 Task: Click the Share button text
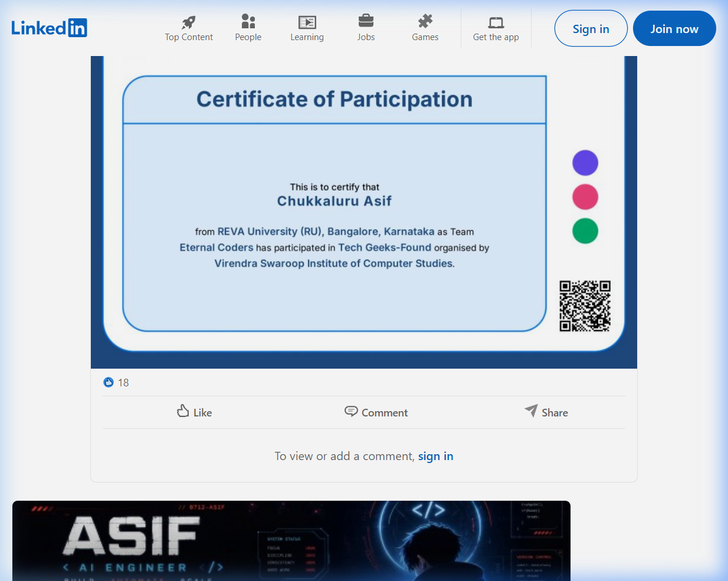tap(555, 413)
